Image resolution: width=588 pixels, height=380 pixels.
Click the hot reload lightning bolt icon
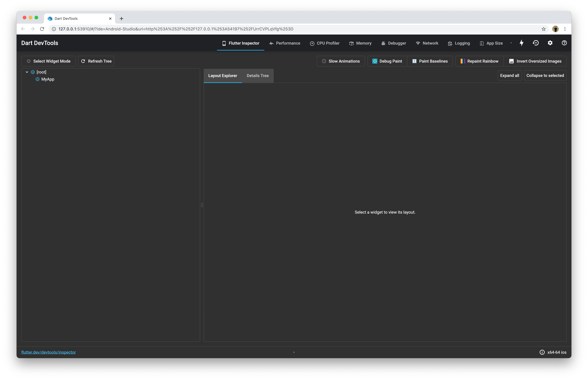(x=521, y=43)
